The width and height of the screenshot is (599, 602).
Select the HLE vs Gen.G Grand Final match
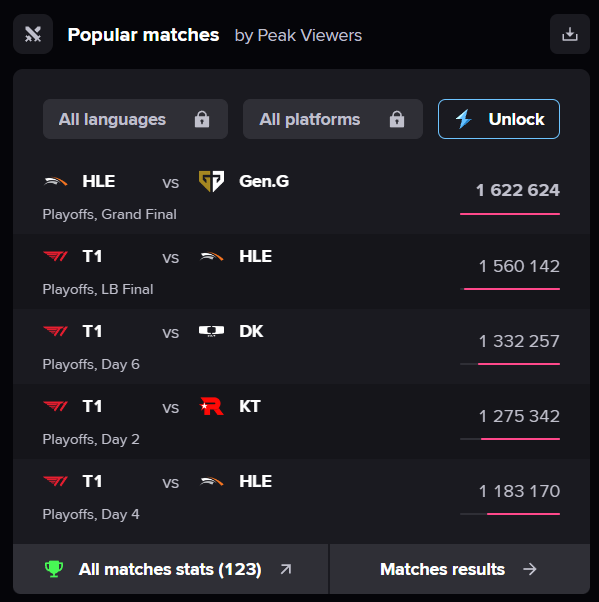301,197
